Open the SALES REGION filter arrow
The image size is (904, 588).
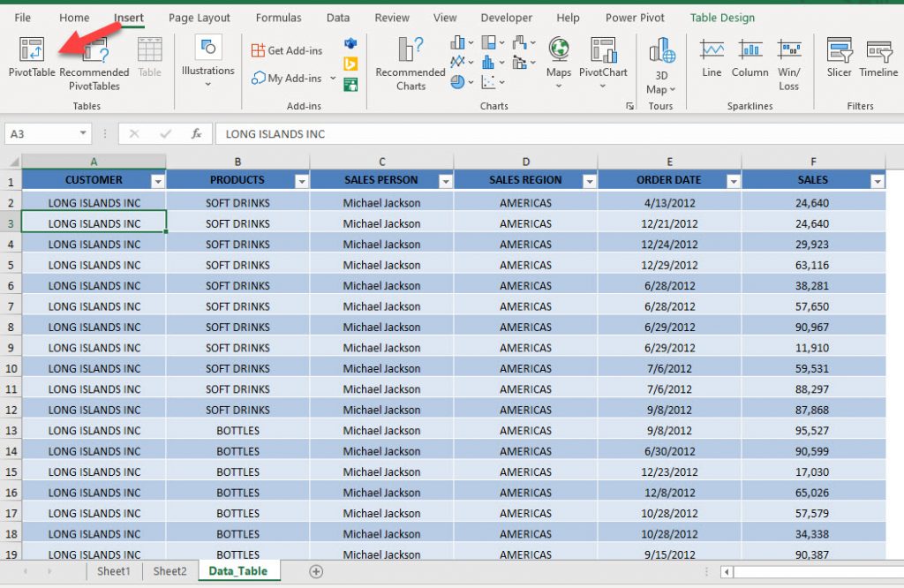point(589,179)
